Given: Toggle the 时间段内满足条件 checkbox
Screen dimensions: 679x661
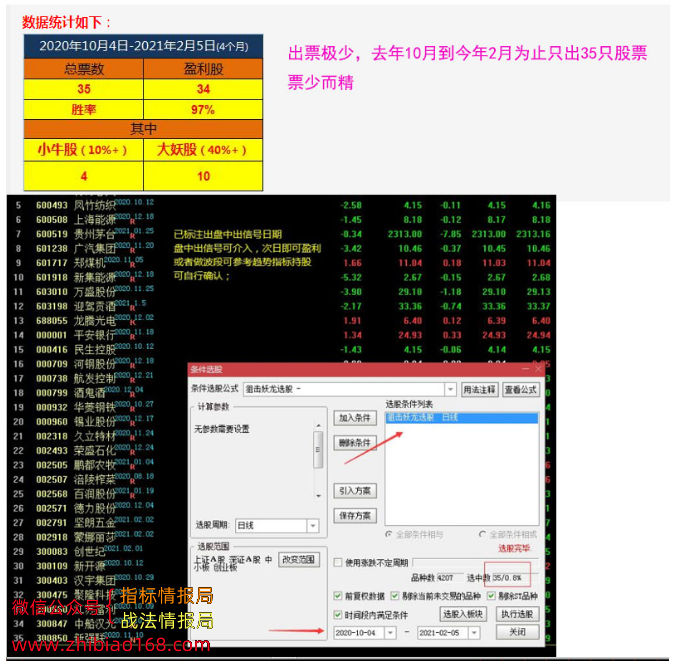Looking at the screenshot, I should click(x=338, y=615).
